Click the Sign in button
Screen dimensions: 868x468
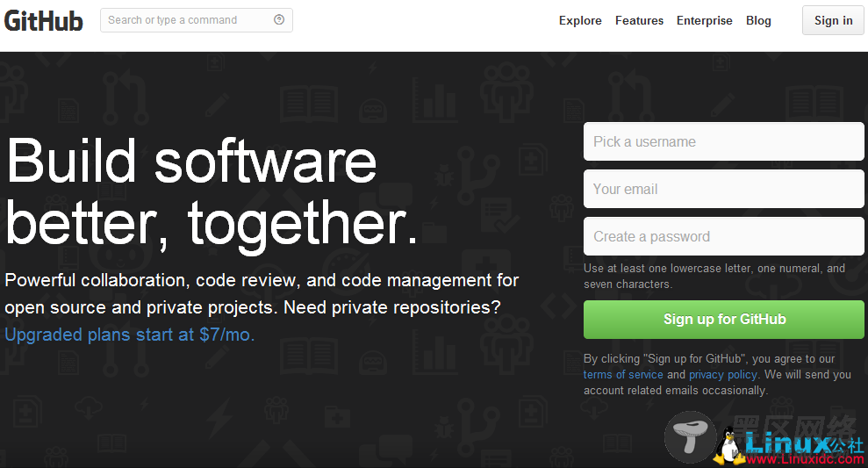coord(833,20)
